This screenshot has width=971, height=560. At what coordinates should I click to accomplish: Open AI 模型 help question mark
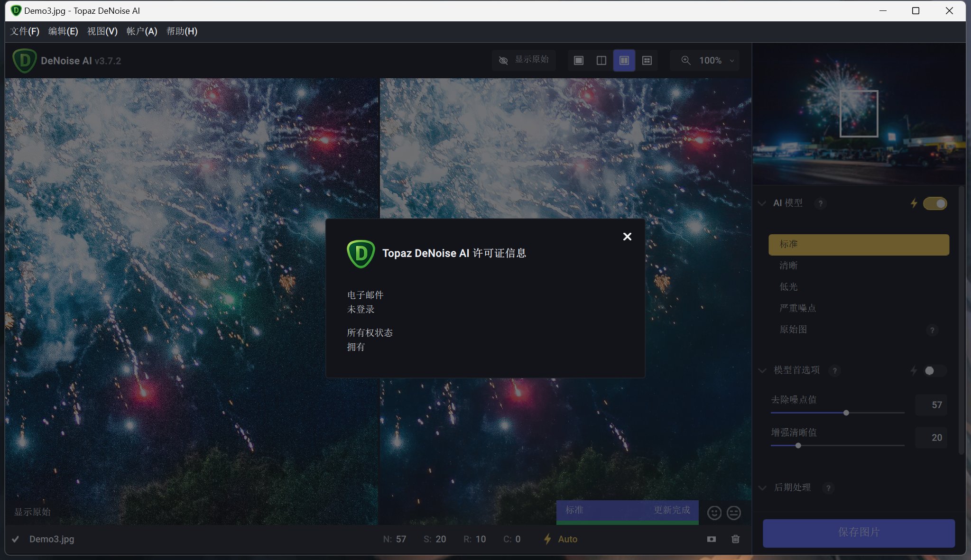click(820, 203)
